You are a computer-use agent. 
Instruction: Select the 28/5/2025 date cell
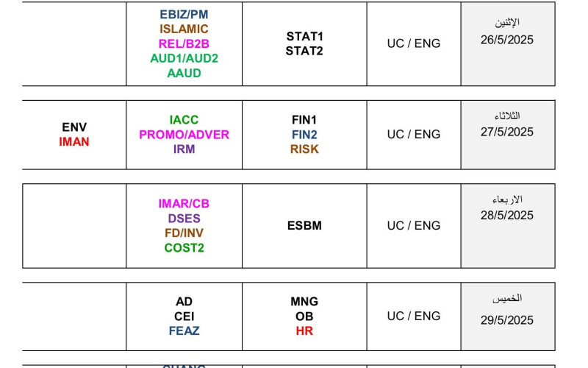click(x=507, y=215)
